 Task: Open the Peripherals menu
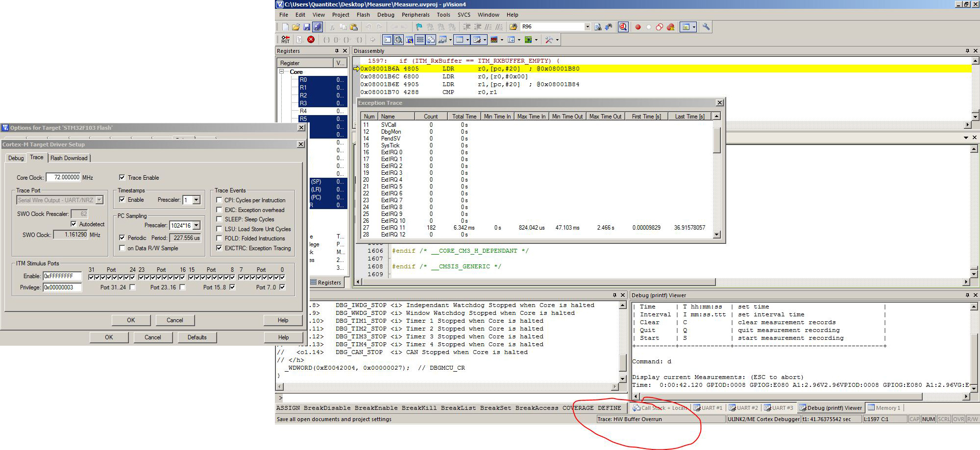point(415,15)
